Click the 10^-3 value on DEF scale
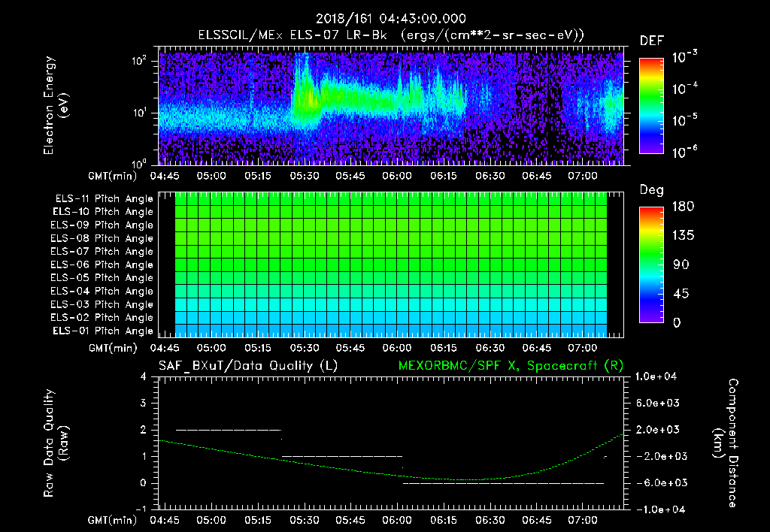Image resolution: width=770 pixels, height=532 pixels. 684,57
